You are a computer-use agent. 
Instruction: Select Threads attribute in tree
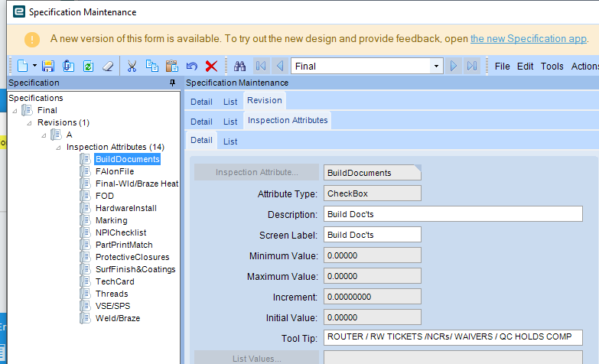coord(112,294)
